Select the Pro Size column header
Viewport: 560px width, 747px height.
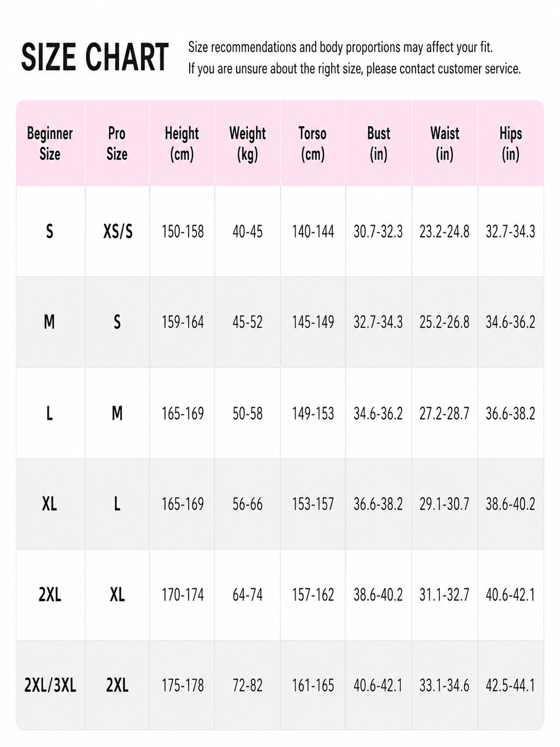(117, 143)
